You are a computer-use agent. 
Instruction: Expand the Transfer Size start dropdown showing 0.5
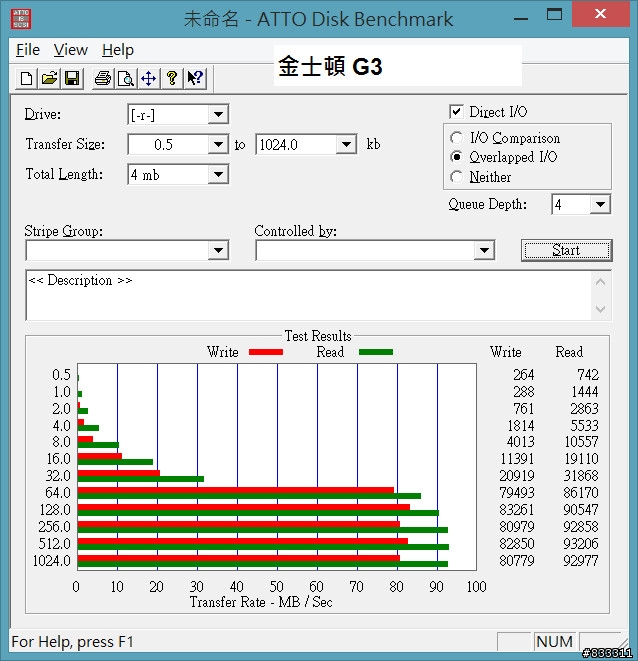click(218, 145)
